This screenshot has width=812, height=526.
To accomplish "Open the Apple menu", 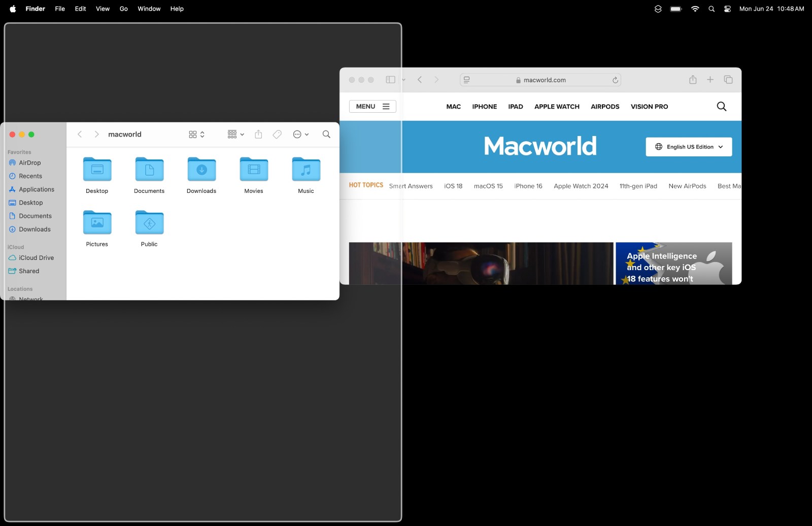I will 13,9.
